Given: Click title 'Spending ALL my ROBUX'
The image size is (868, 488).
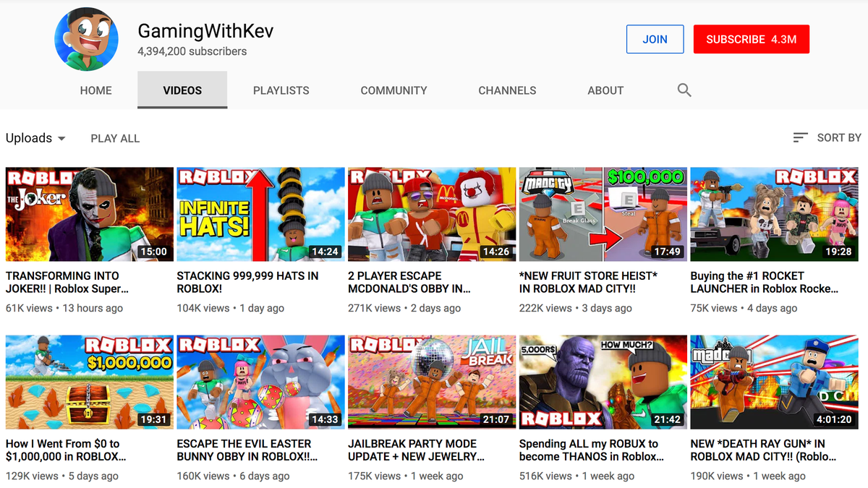Looking at the screenshot, I should coord(591,450).
